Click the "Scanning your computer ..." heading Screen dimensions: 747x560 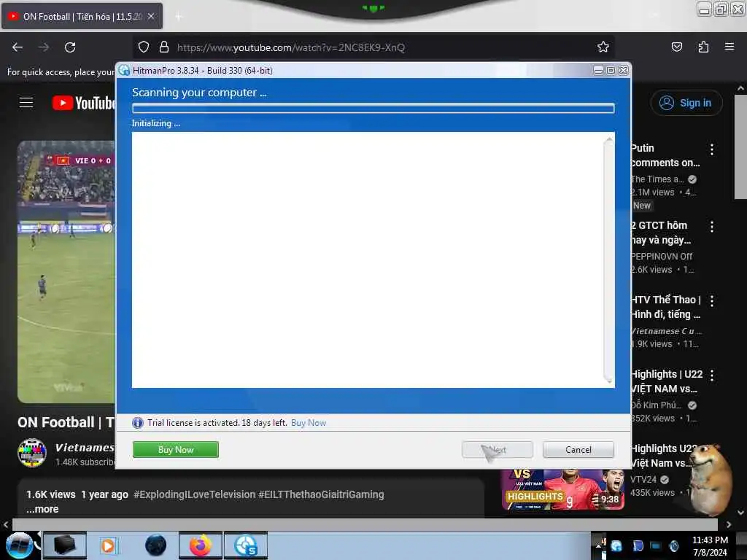point(199,93)
